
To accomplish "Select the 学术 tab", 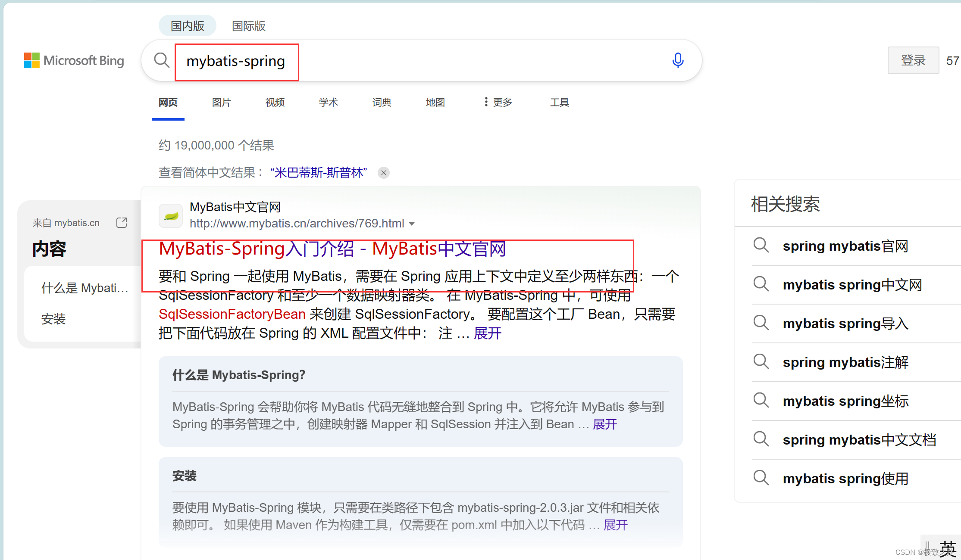I will (x=329, y=103).
